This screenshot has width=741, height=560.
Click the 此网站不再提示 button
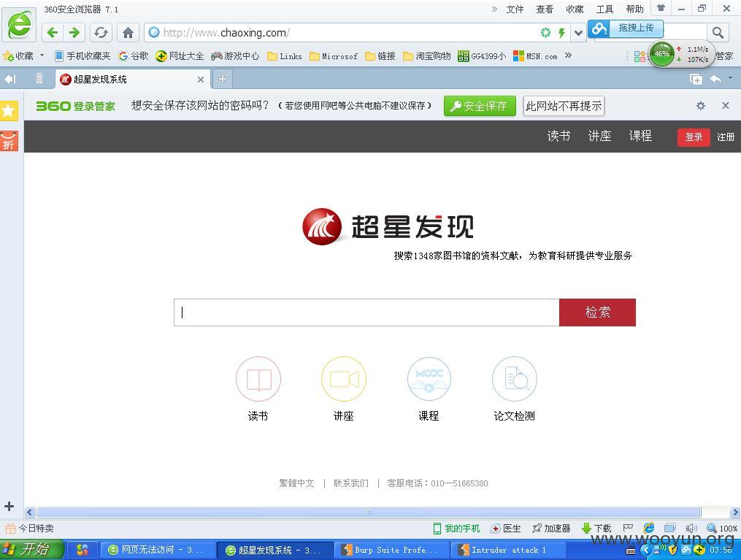[564, 106]
